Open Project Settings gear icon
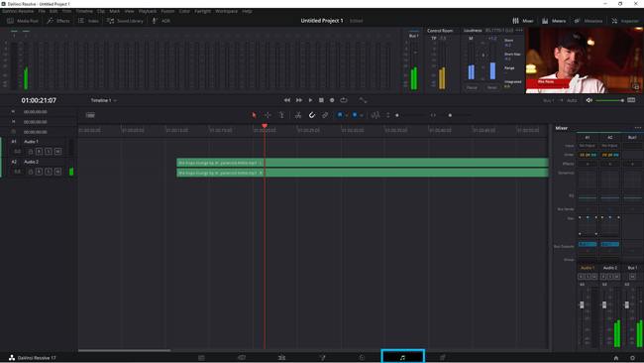This screenshot has width=644, height=363. click(632, 358)
